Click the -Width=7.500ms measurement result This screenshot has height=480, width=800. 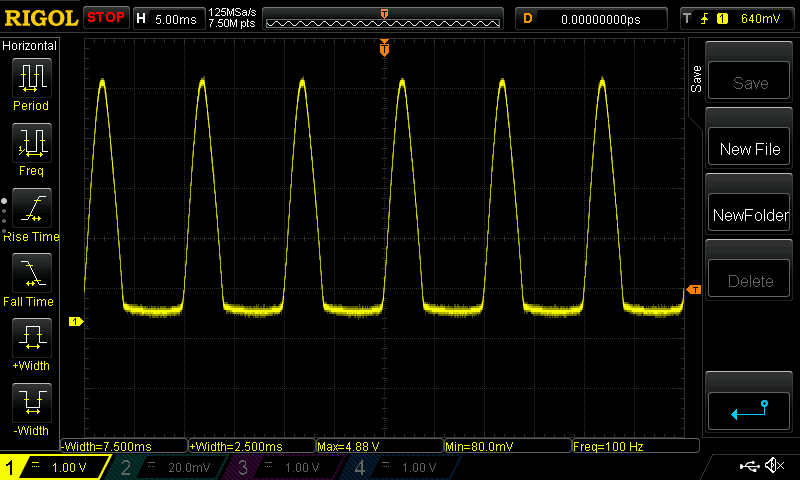click(x=124, y=446)
